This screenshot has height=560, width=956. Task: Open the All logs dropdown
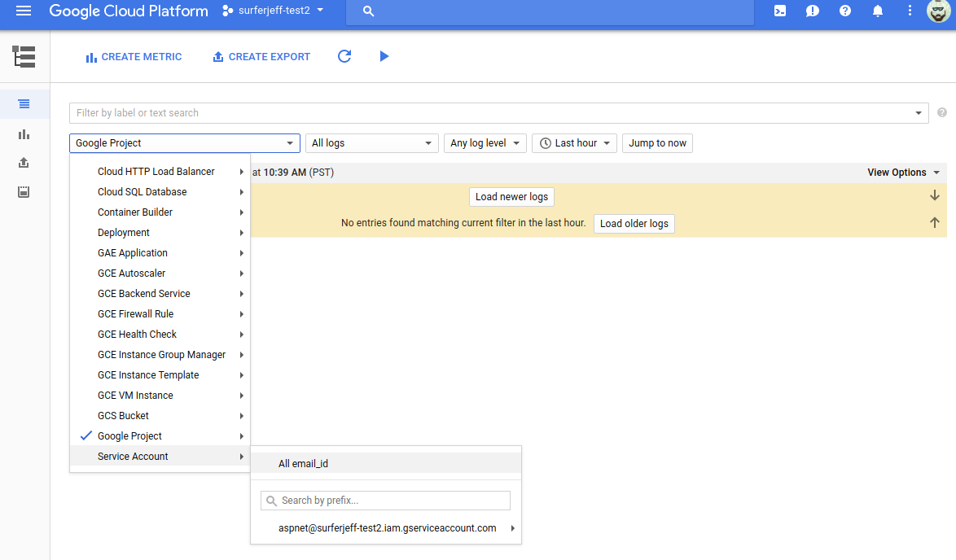(x=371, y=142)
